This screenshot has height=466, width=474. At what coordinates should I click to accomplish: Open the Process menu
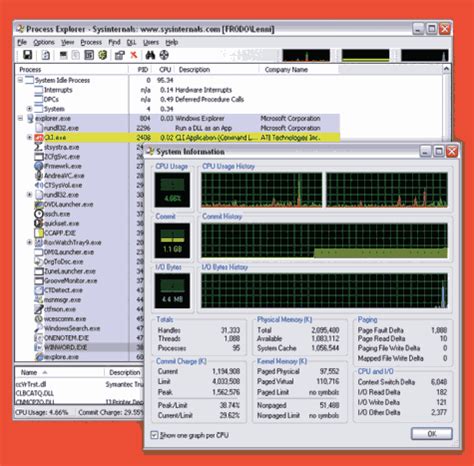[91, 42]
